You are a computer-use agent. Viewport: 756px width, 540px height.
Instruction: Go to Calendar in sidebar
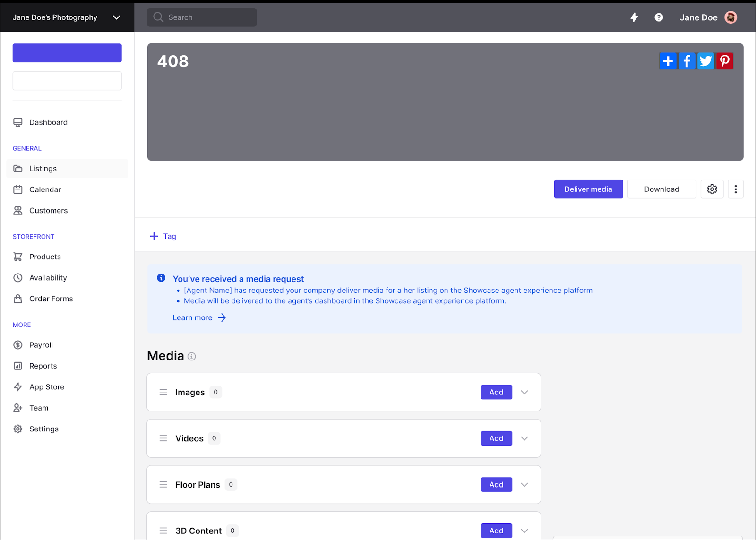tap(45, 189)
